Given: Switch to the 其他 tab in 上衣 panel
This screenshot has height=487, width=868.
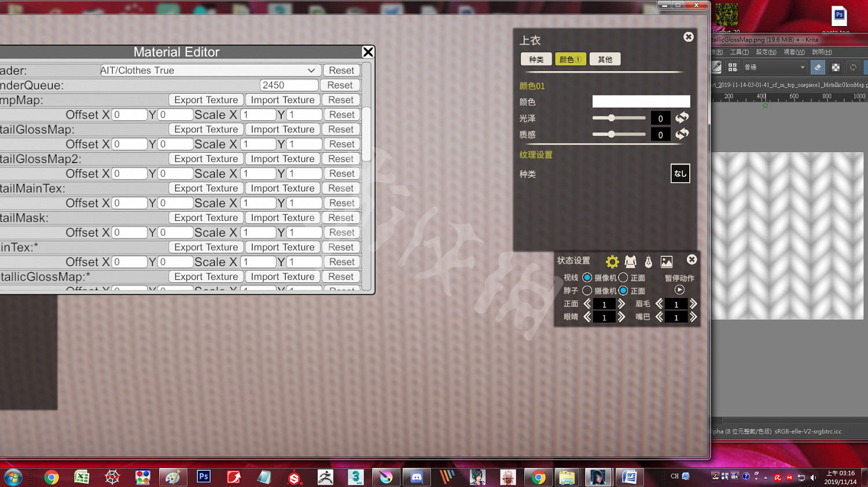Looking at the screenshot, I should [605, 60].
